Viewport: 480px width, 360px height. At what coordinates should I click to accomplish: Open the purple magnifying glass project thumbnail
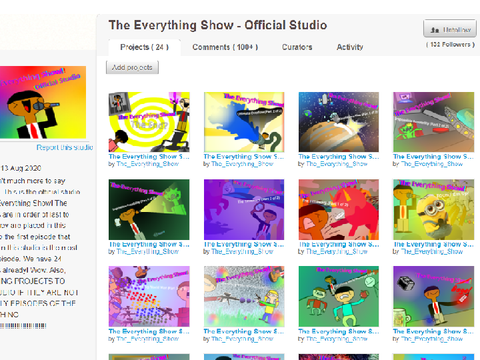pyautogui.click(x=244, y=209)
